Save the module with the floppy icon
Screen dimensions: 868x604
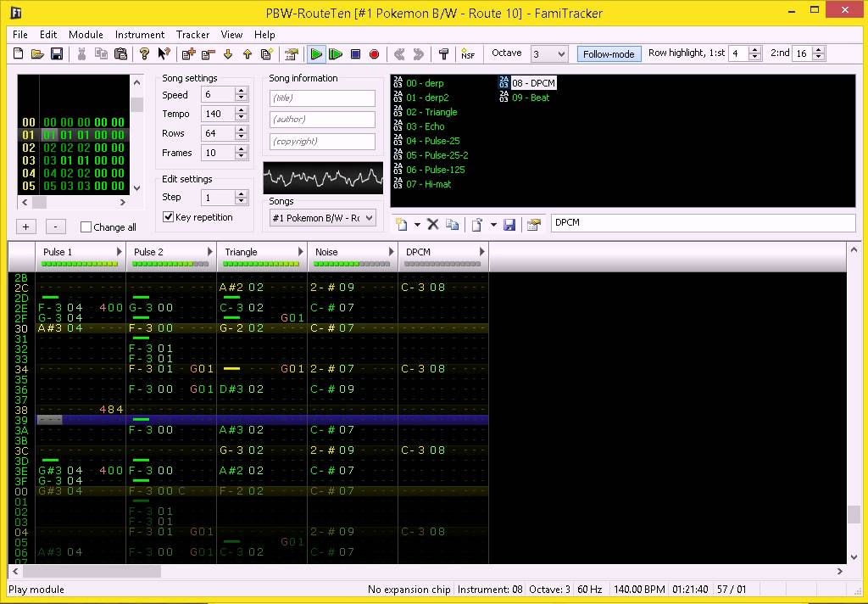click(x=57, y=53)
